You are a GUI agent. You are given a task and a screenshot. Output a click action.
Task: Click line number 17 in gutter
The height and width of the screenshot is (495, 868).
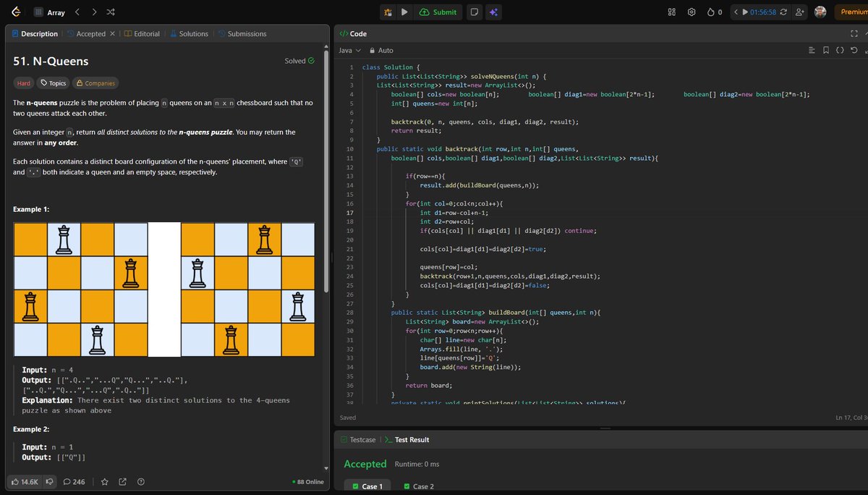(349, 213)
